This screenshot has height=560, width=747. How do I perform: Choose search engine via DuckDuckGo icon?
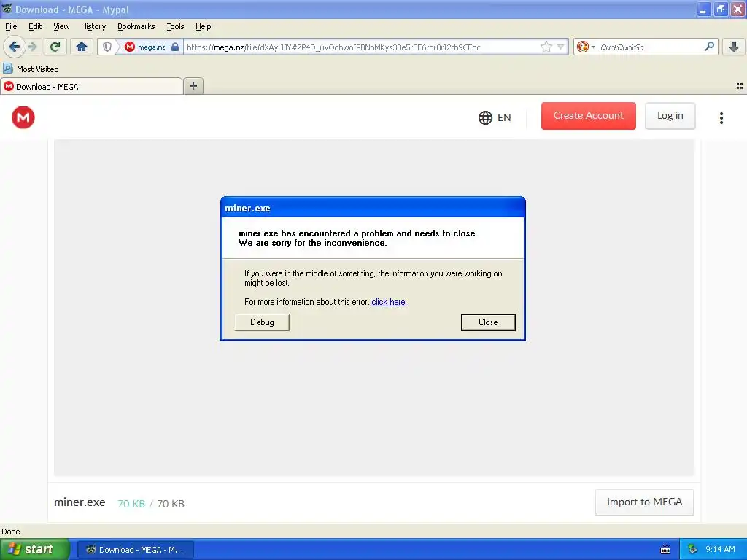586,47
